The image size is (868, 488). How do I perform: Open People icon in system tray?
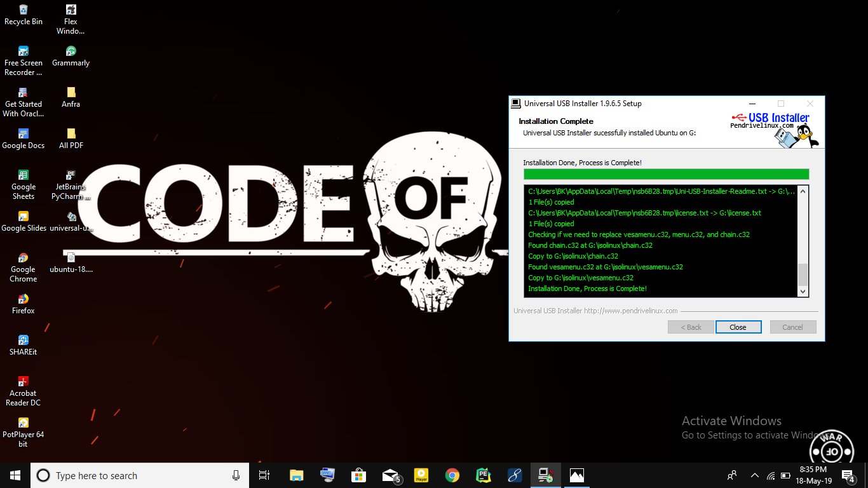point(733,475)
